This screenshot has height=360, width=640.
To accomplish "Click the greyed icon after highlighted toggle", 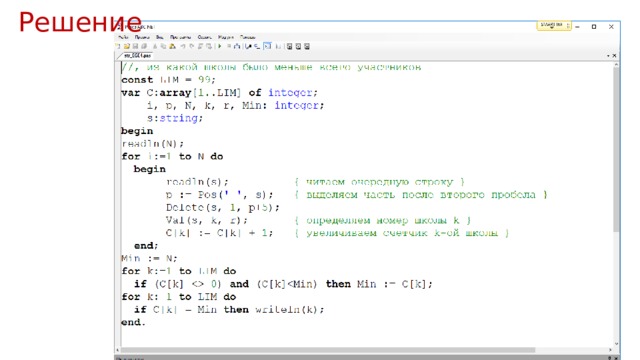I will pyautogui.click(x=278, y=46).
